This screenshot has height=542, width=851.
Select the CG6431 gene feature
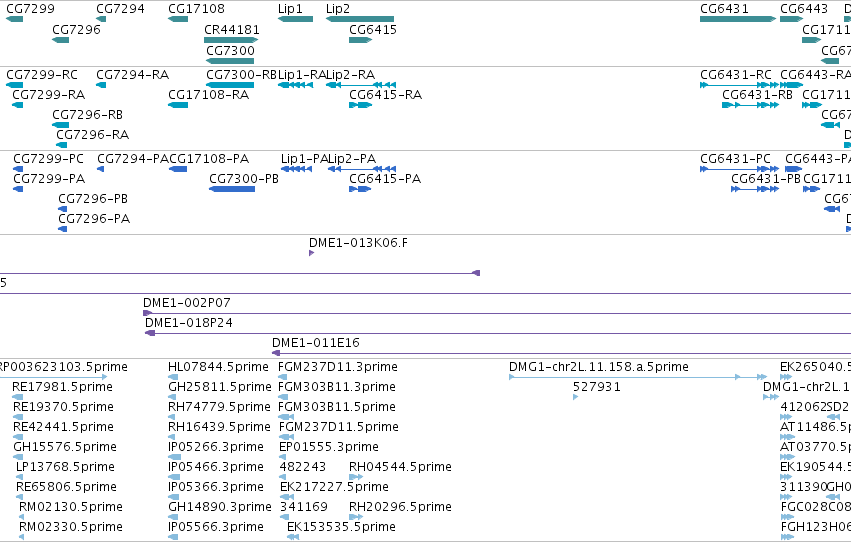(738, 19)
